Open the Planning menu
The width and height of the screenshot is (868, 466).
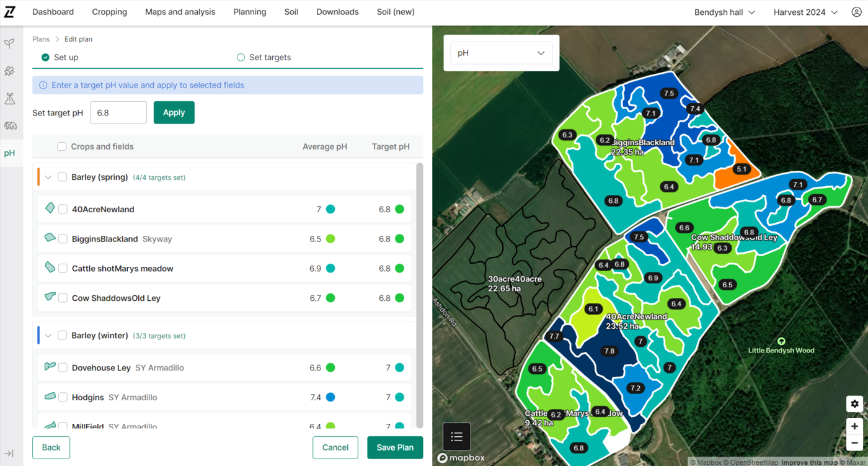tap(250, 12)
